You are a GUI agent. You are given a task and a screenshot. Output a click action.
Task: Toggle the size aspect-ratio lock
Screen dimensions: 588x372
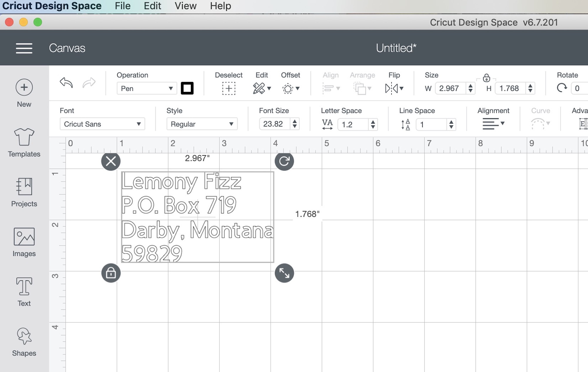[487, 78]
